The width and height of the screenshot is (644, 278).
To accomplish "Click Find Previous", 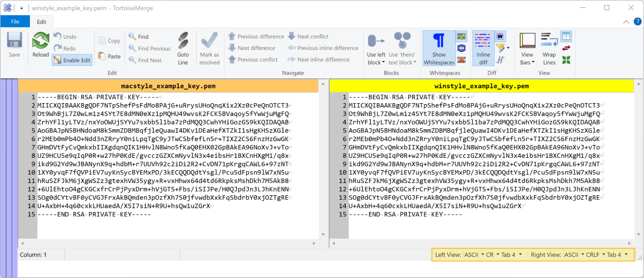I will (149, 48).
